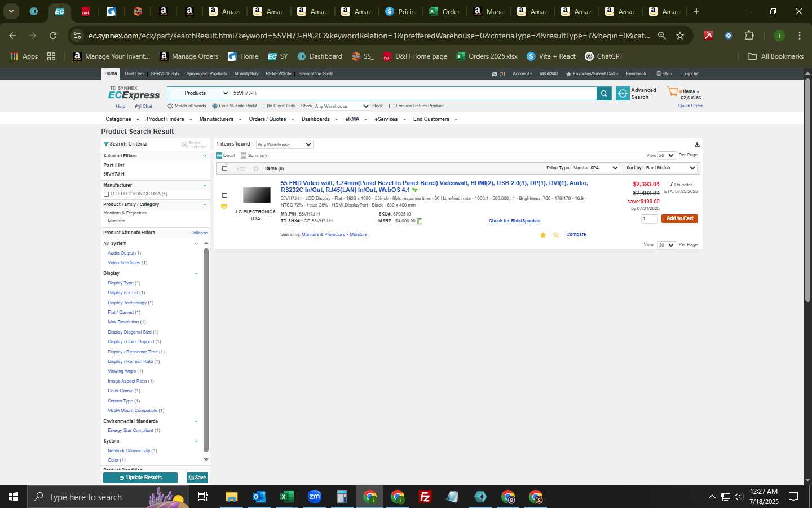Viewport: 812px width, 508px height.
Task: Collapse the Manufacturer filter section
Action: 205,186
